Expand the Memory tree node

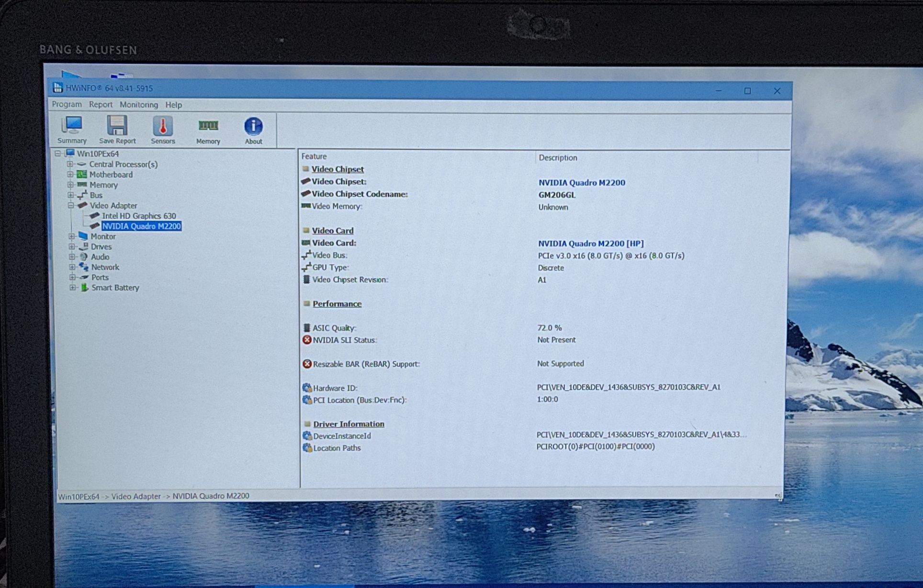70,185
